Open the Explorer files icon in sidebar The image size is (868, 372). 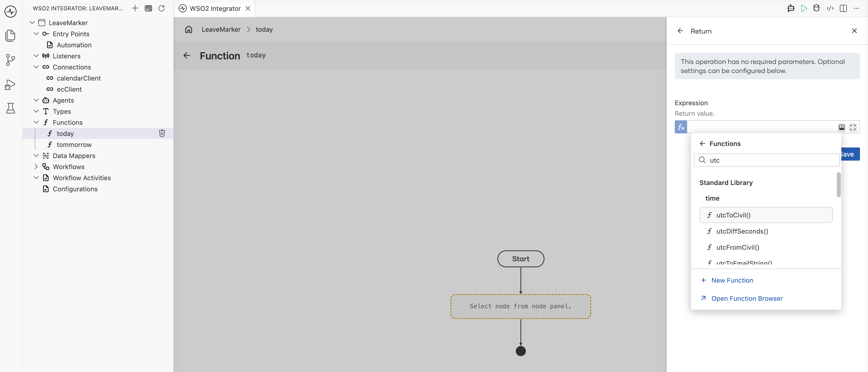click(11, 36)
